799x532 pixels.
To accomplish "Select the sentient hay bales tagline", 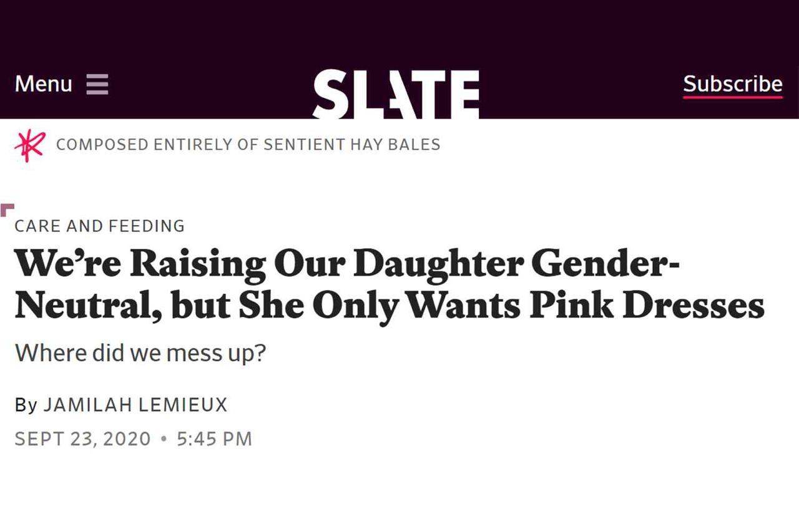I will pos(248,145).
